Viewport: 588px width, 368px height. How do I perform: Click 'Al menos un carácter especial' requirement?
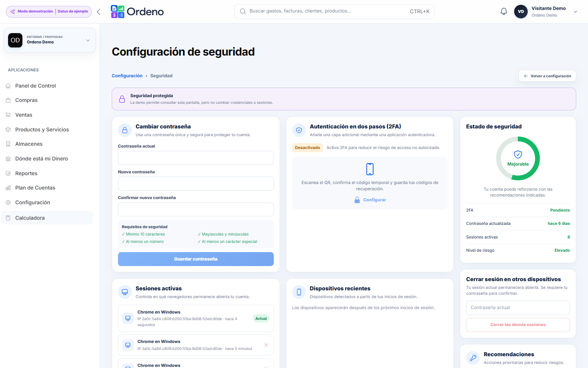[x=227, y=241]
